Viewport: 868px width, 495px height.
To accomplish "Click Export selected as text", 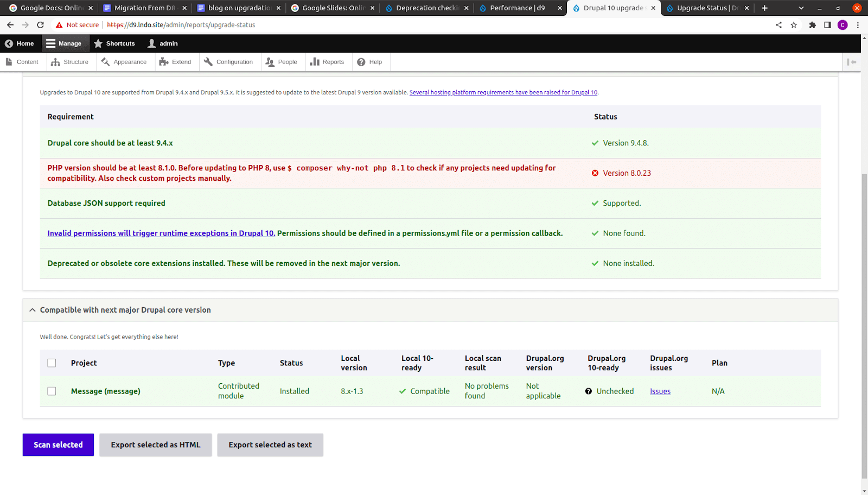I will point(270,445).
